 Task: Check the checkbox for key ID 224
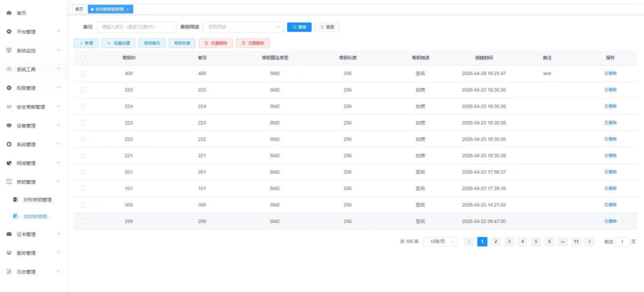(x=83, y=106)
